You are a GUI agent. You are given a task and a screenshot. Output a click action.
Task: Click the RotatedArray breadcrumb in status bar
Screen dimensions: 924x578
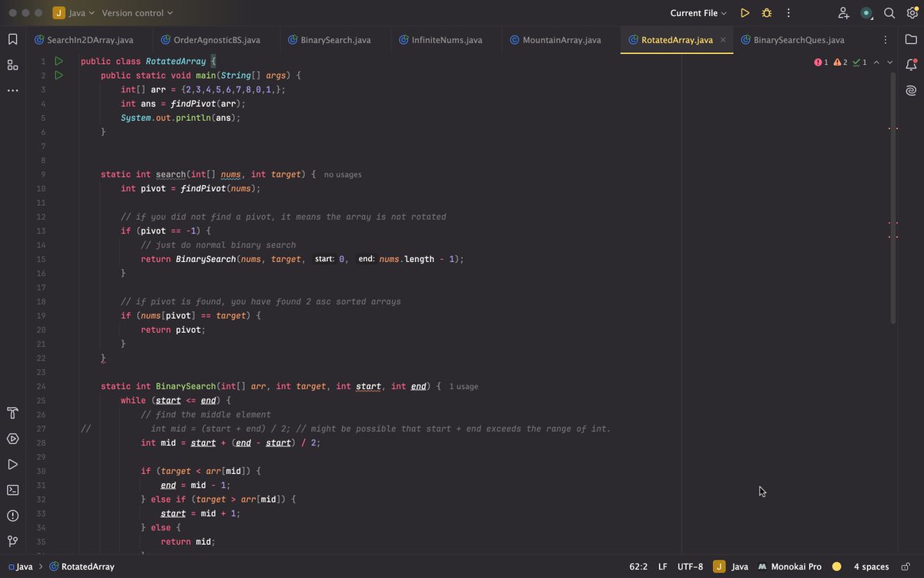click(82, 566)
